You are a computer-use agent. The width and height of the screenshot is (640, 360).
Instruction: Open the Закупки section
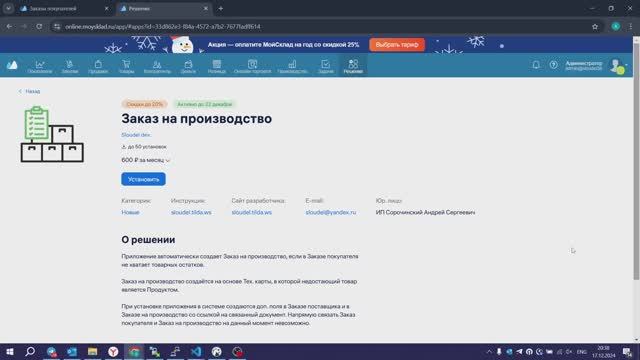tap(70, 67)
